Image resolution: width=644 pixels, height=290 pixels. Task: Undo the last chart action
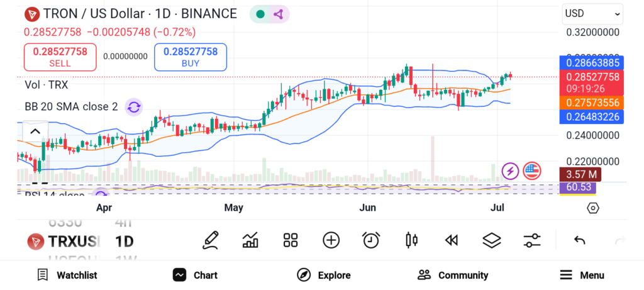(579, 240)
